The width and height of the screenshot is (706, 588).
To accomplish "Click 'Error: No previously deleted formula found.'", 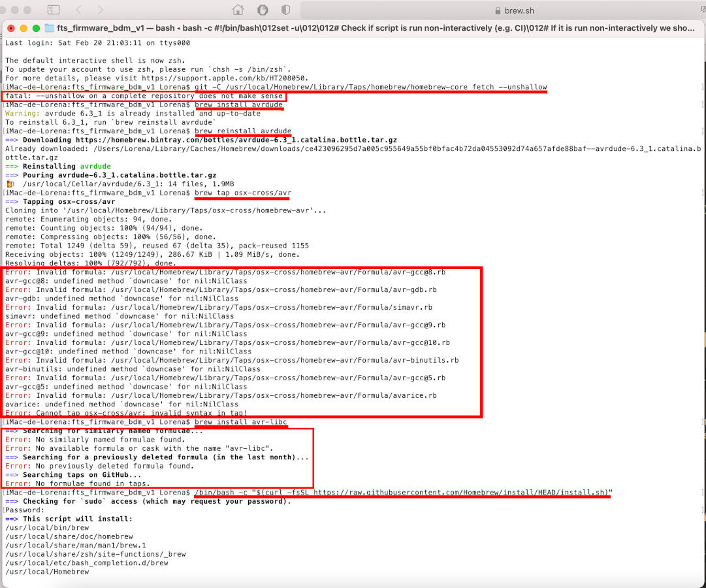I will (99, 466).
